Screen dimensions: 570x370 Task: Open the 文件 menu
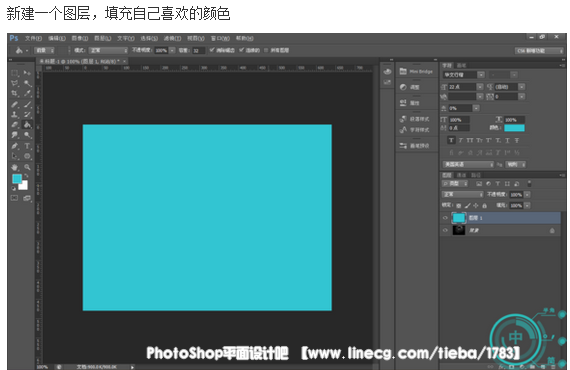click(33, 38)
